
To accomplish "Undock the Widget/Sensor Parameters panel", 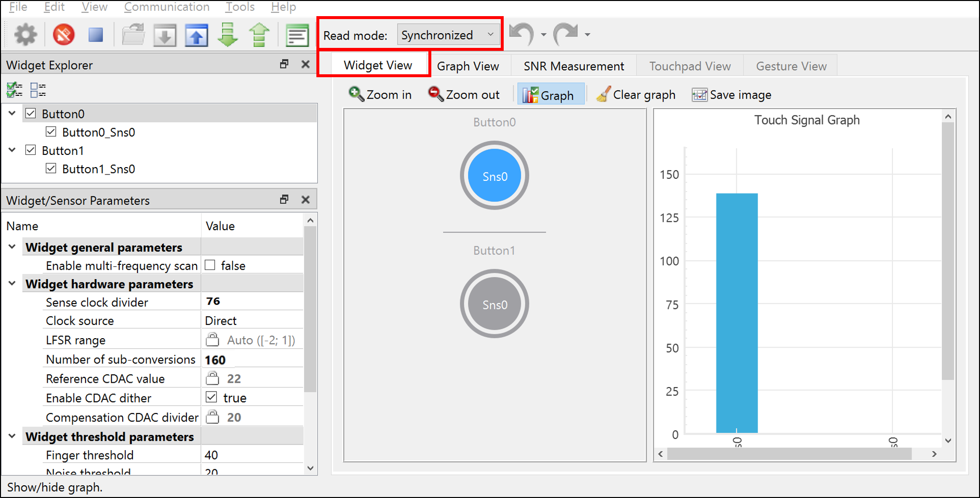I will coord(284,199).
